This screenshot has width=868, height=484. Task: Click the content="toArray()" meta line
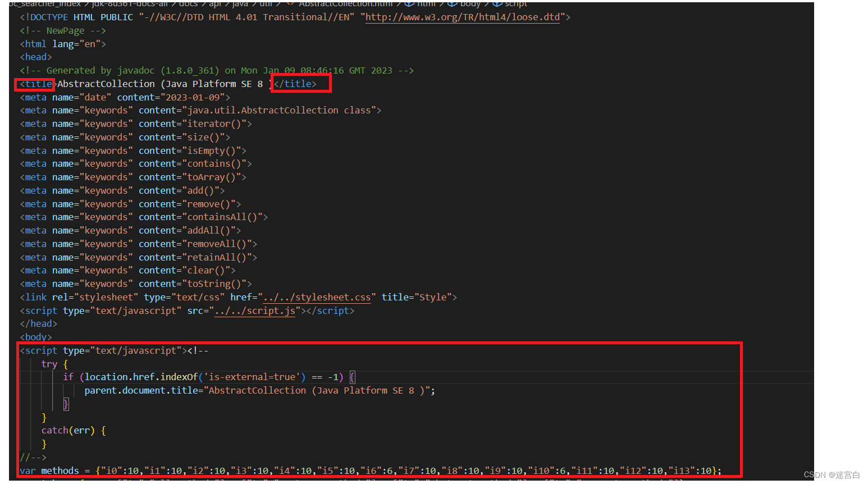(133, 177)
